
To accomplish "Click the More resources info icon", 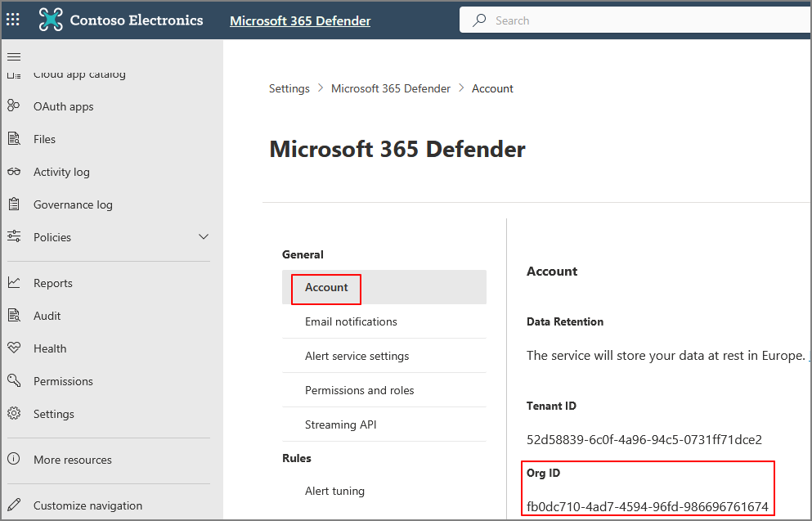I will point(14,459).
